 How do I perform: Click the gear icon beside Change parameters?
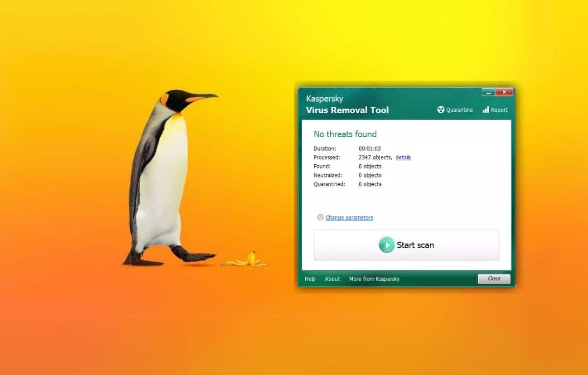coord(320,217)
